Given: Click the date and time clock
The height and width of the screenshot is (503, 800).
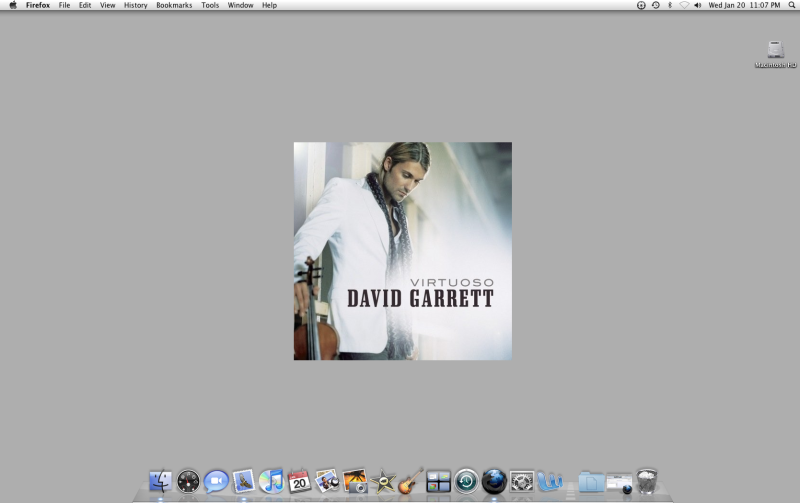Looking at the screenshot, I should click(x=744, y=5).
